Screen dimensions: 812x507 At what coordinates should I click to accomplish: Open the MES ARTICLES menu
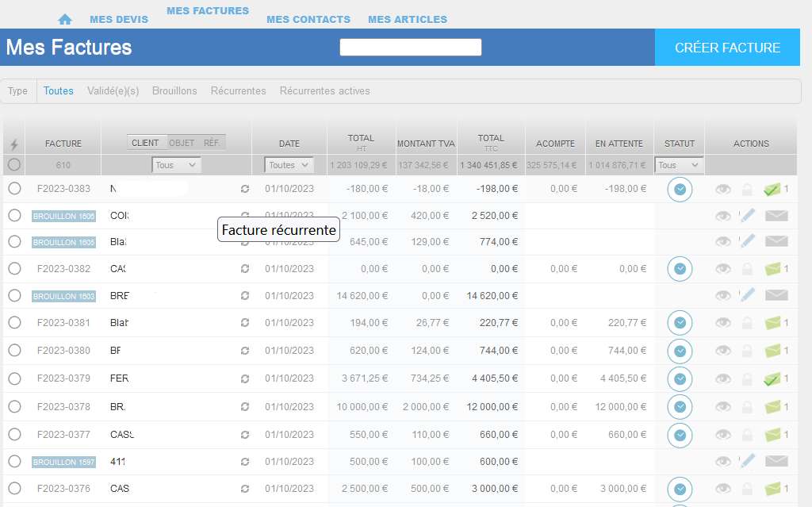click(408, 20)
